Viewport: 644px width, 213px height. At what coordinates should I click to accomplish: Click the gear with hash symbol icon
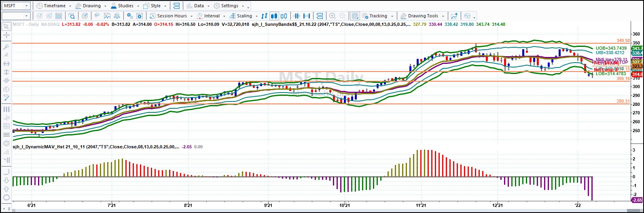(x=130, y=16)
